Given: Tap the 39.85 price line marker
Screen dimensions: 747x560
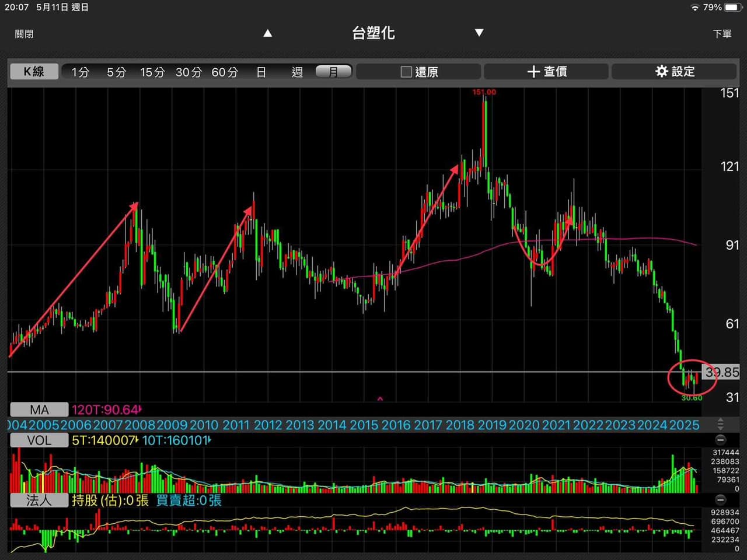Looking at the screenshot, I should tap(721, 372).
